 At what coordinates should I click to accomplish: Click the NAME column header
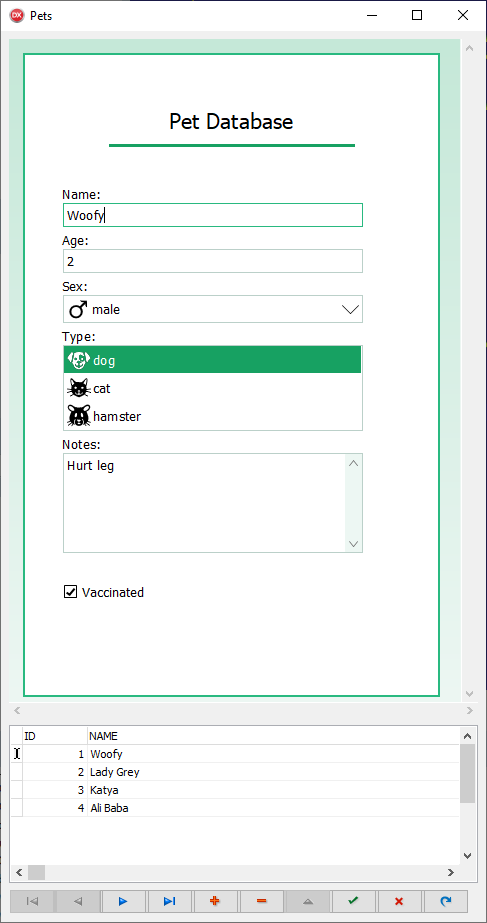pos(273,736)
